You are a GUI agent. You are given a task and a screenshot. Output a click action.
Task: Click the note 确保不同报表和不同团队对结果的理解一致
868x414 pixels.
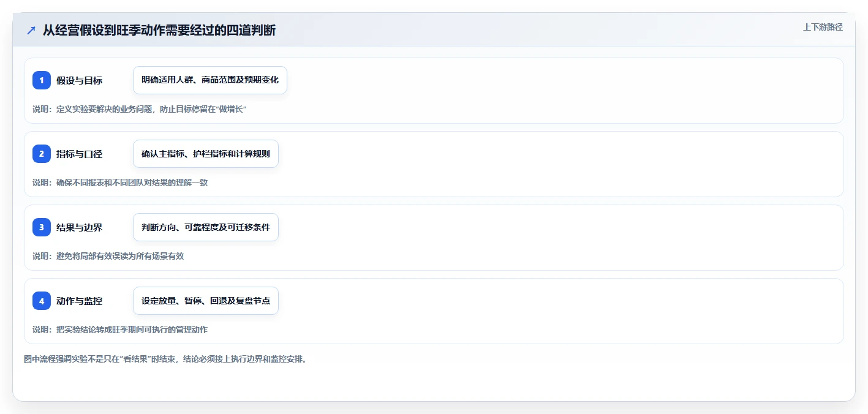[x=120, y=183]
